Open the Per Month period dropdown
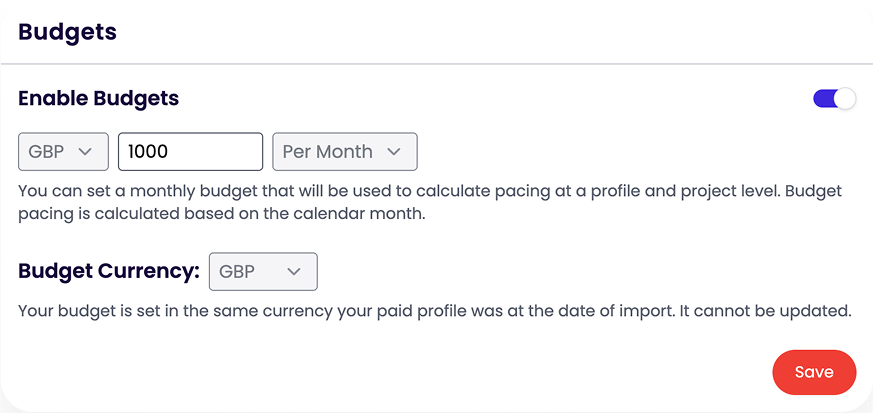The height and width of the screenshot is (413, 873). pyautogui.click(x=344, y=152)
